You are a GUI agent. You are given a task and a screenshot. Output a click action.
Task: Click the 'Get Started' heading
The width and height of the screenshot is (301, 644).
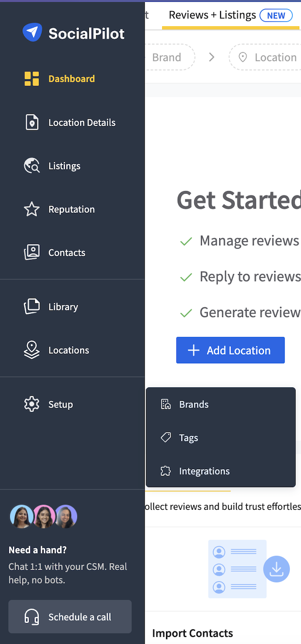pyautogui.click(x=239, y=200)
